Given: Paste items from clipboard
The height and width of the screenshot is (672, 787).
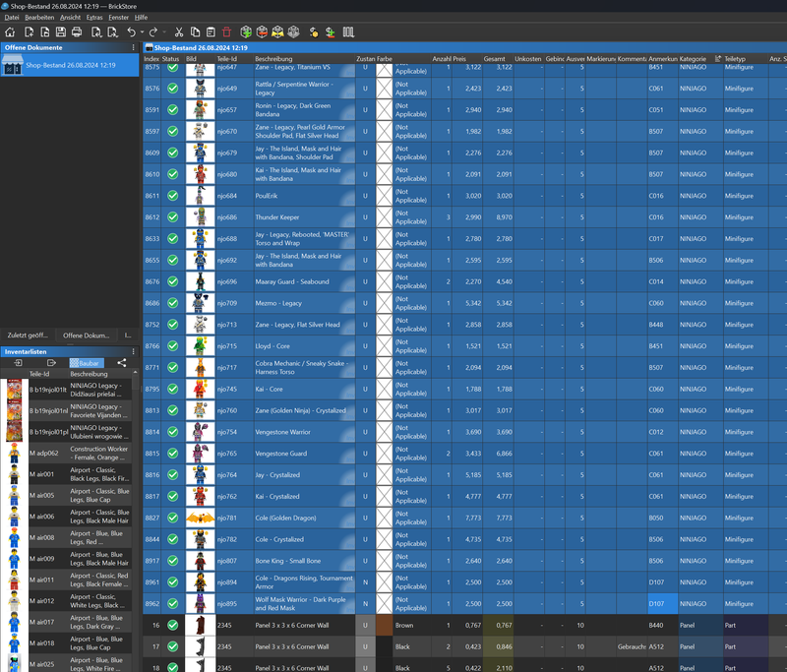Looking at the screenshot, I should (x=211, y=32).
